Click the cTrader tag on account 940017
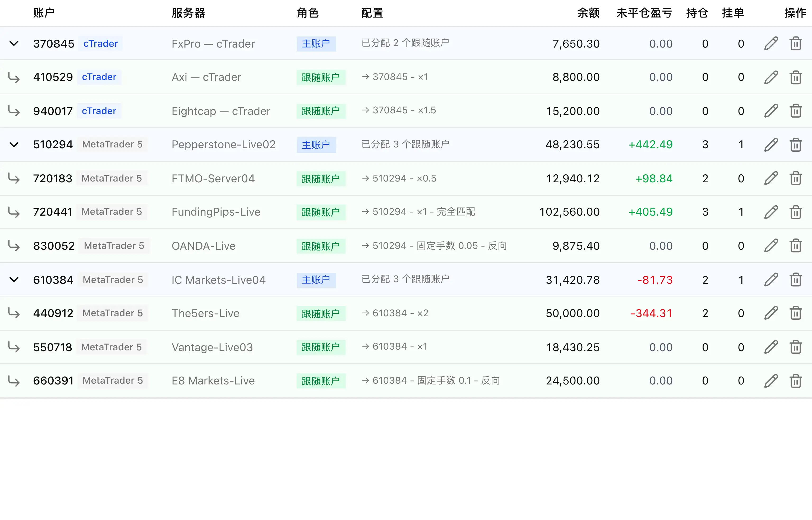Image resolution: width=812 pixels, height=520 pixels. tap(99, 111)
